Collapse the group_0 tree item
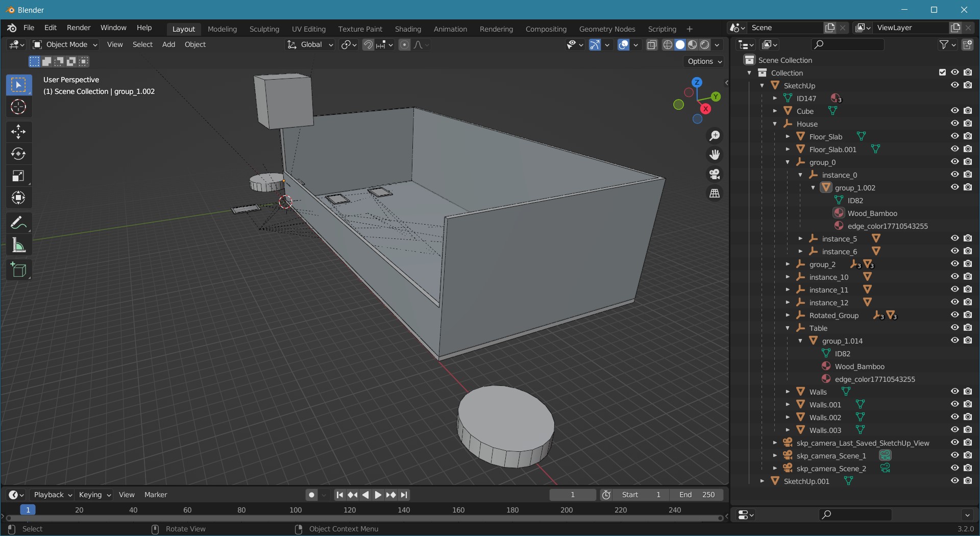Image resolution: width=980 pixels, height=536 pixels. pos(788,162)
